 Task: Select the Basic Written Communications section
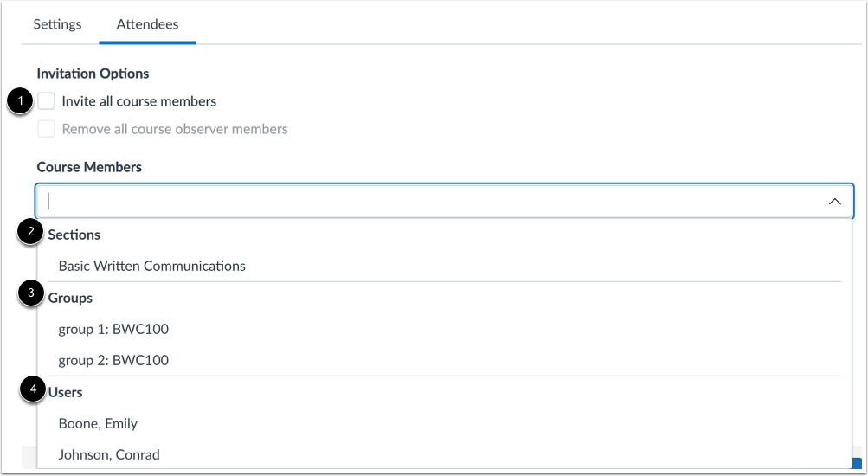[x=152, y=266]
